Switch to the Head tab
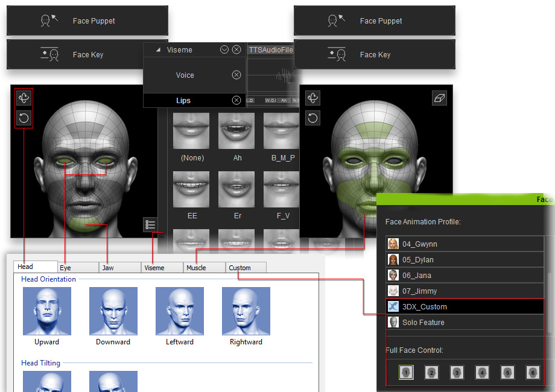Image resolution: width=555 pixels, height=392 pixels. click(x=36, y=267)
